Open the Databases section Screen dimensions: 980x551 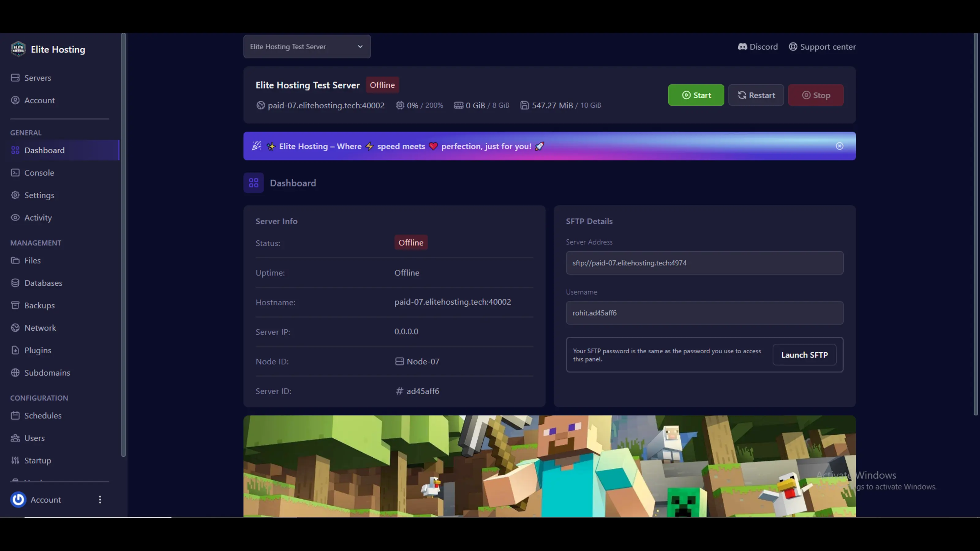coord(43,283)
